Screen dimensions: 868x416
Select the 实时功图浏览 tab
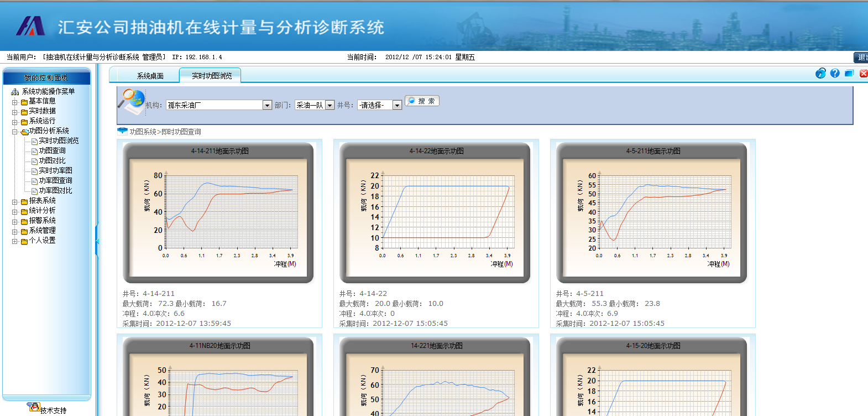211,76
